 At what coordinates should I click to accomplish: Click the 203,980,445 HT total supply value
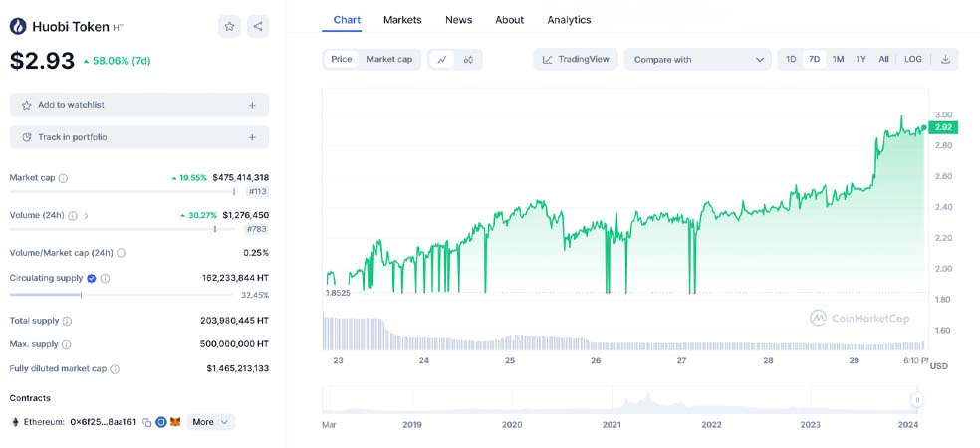tap(234, 321)
